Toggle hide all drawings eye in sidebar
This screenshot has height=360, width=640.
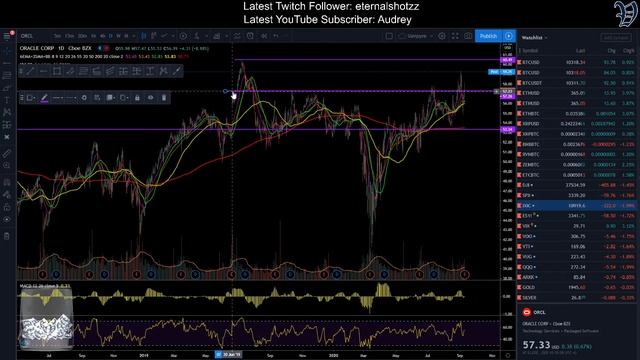coord(7,220)
